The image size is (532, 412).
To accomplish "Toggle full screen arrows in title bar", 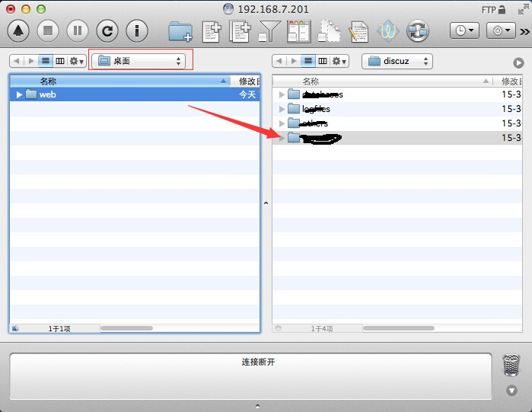I will click(523, 10).
